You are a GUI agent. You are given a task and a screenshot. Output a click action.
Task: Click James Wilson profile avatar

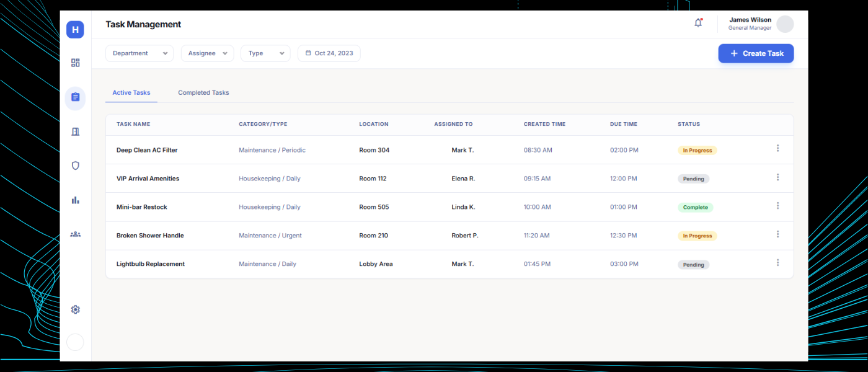785,24
